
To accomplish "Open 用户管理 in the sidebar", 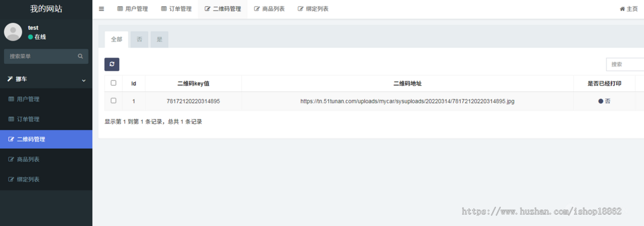I will [x=46, y=99].
